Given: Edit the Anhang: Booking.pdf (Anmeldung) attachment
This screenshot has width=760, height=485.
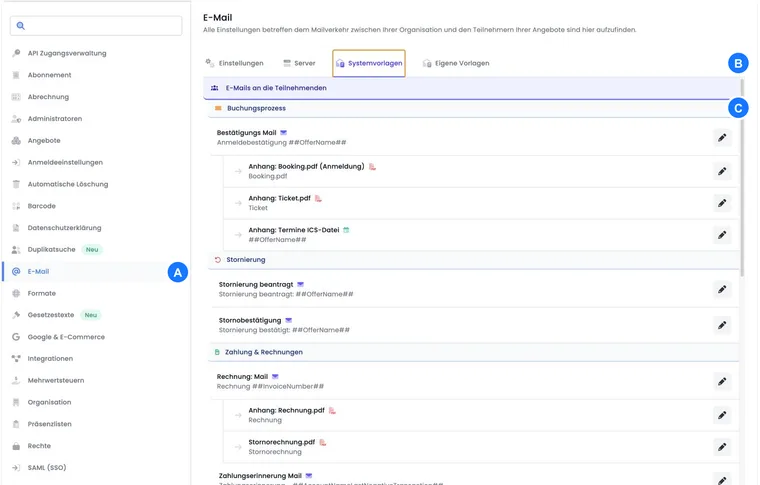Looking at the screenshot, I should (x=722, y=171).
